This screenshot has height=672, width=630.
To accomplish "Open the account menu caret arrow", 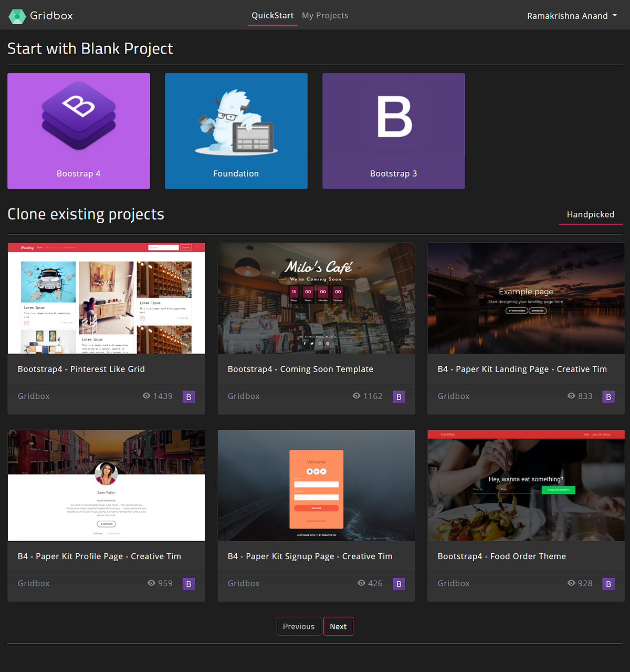I will [x=614, y=16].
